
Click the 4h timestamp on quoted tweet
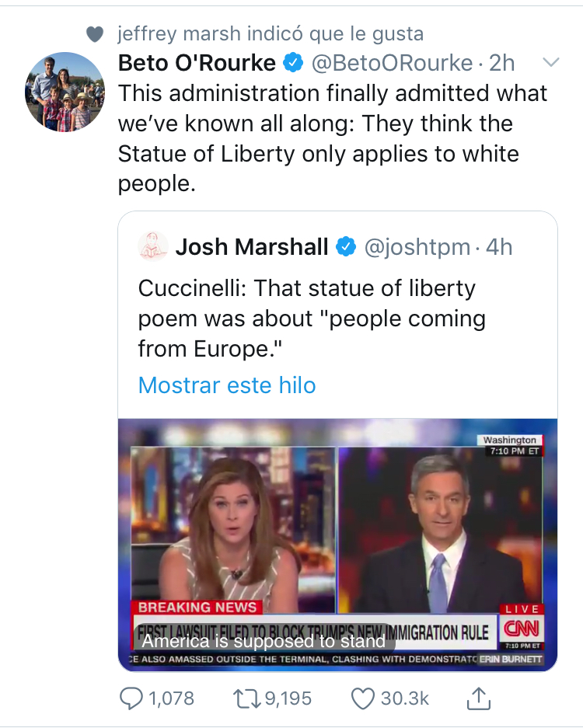click(x=499, y=247)
